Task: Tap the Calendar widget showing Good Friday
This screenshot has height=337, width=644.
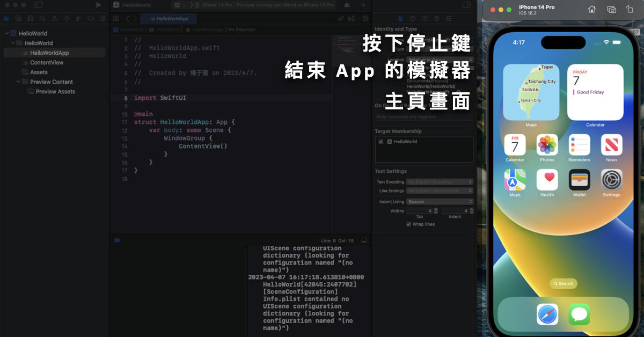Action: point(595,92)
